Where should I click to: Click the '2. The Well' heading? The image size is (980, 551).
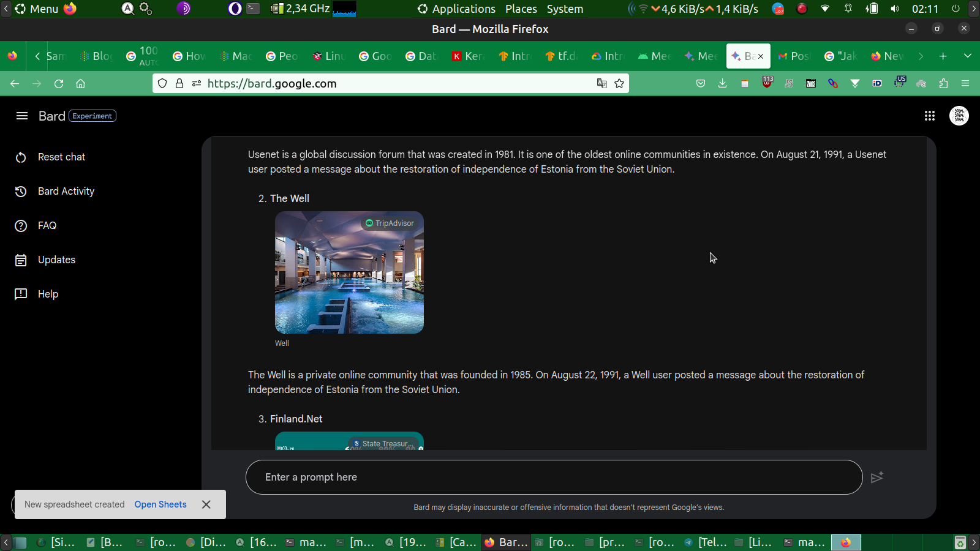tap(284, 199)
